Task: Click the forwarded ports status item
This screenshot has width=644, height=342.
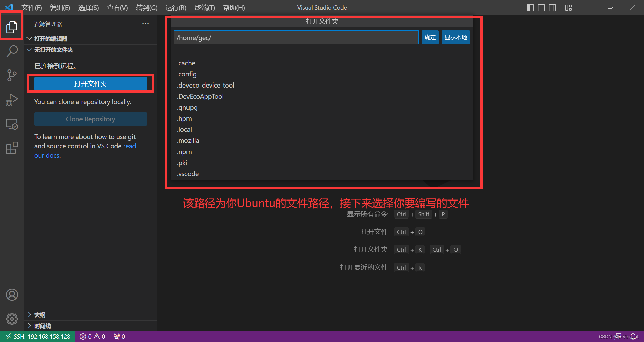Action: tap(119, 336)
